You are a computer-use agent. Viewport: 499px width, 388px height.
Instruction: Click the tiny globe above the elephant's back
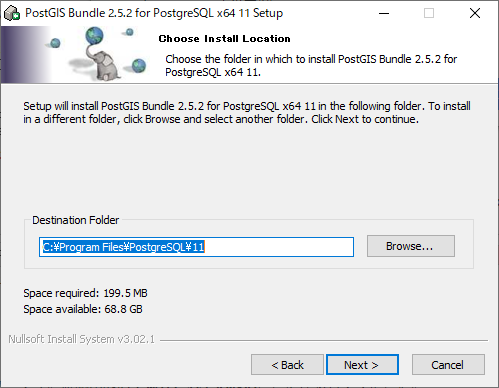130,32
